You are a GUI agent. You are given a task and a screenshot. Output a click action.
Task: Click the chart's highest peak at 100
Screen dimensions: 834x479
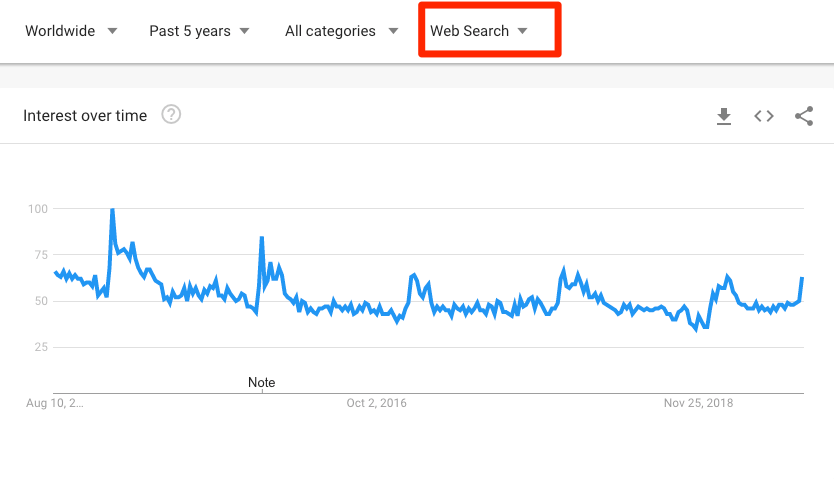(112, 210)
